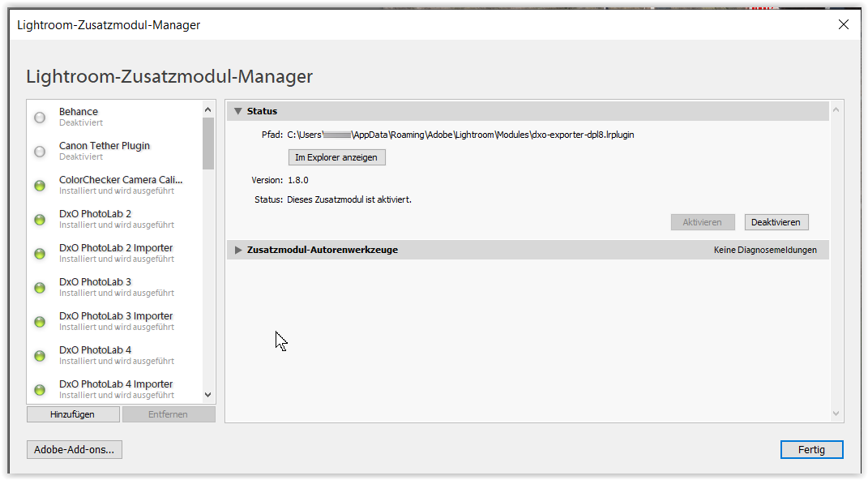Click the plugin list scrollbar thumb

208,144
